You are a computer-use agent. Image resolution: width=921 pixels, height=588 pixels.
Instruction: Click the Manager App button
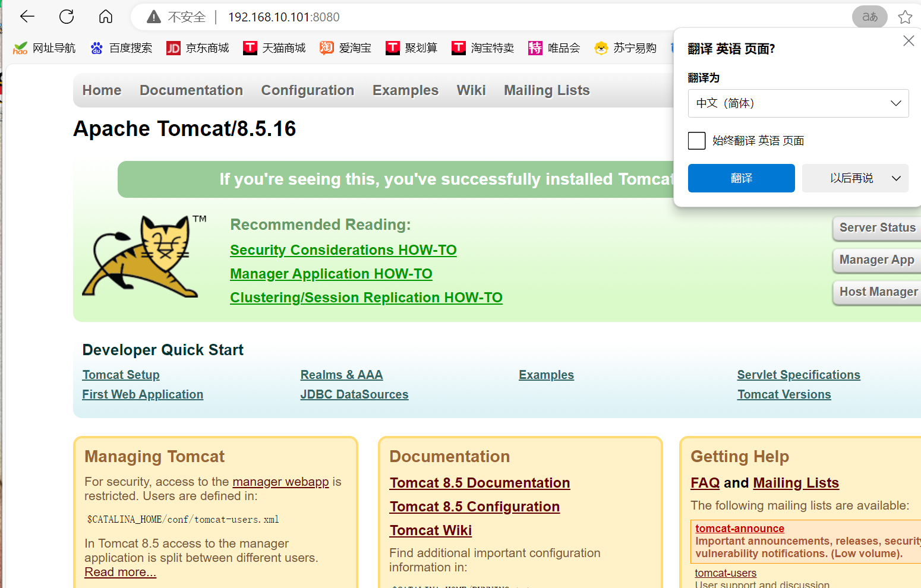[x=877, y=260]
